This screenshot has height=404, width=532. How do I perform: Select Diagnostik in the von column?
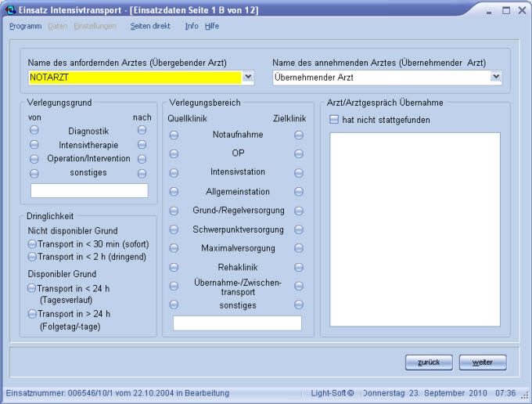[x=34, y=130]
